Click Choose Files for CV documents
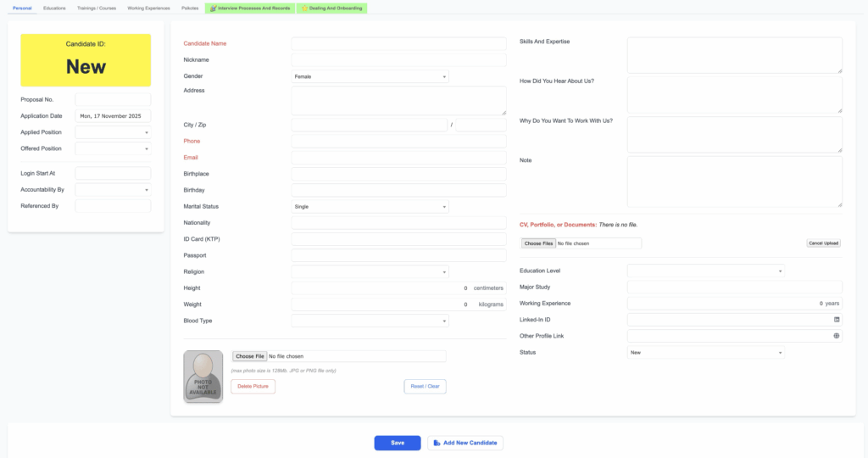868x458 pixels. (x=538, y=243)
